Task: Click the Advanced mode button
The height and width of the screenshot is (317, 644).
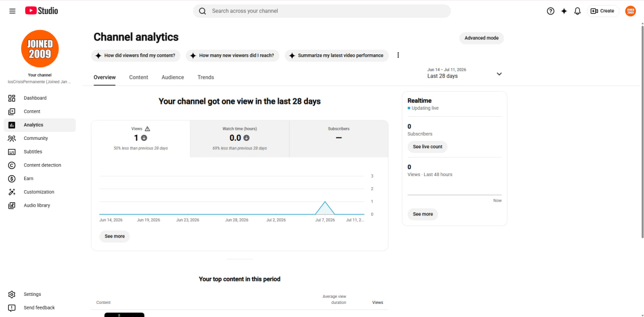Action: pos(481,38)
